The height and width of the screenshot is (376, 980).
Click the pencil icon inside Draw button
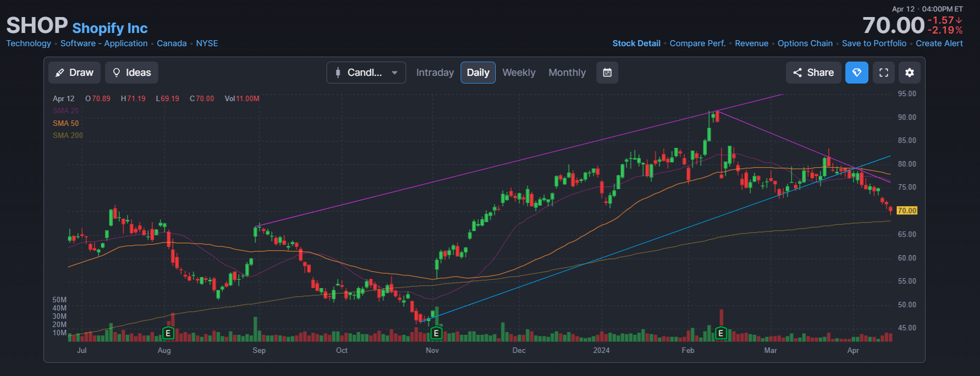click(x=60, y=73)
